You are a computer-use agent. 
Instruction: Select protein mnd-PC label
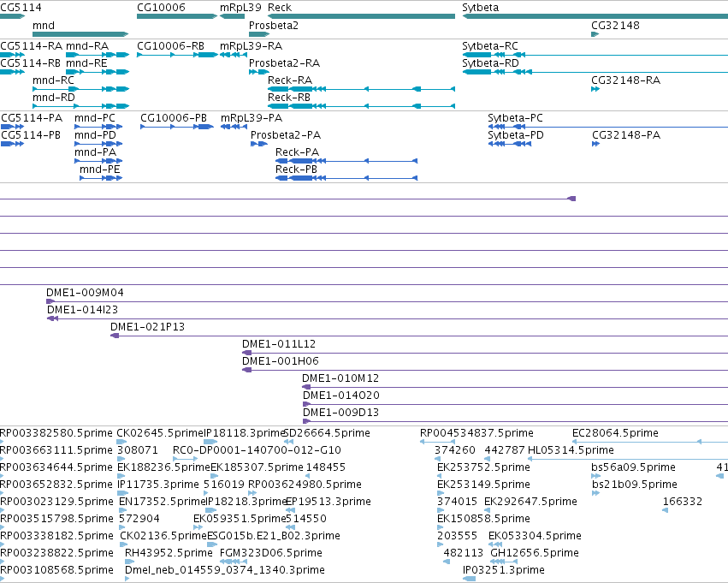[x=95, y=118]
